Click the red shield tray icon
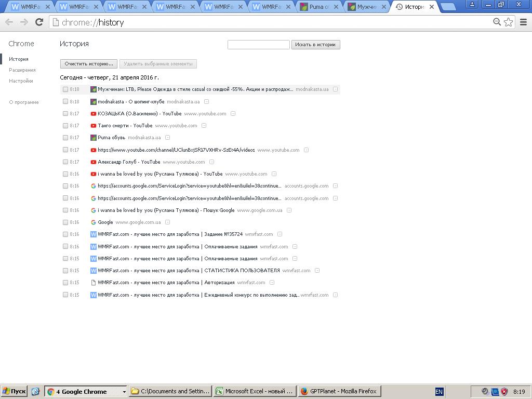The width and height of the screenshot is (532, 399). click(504, 392)
